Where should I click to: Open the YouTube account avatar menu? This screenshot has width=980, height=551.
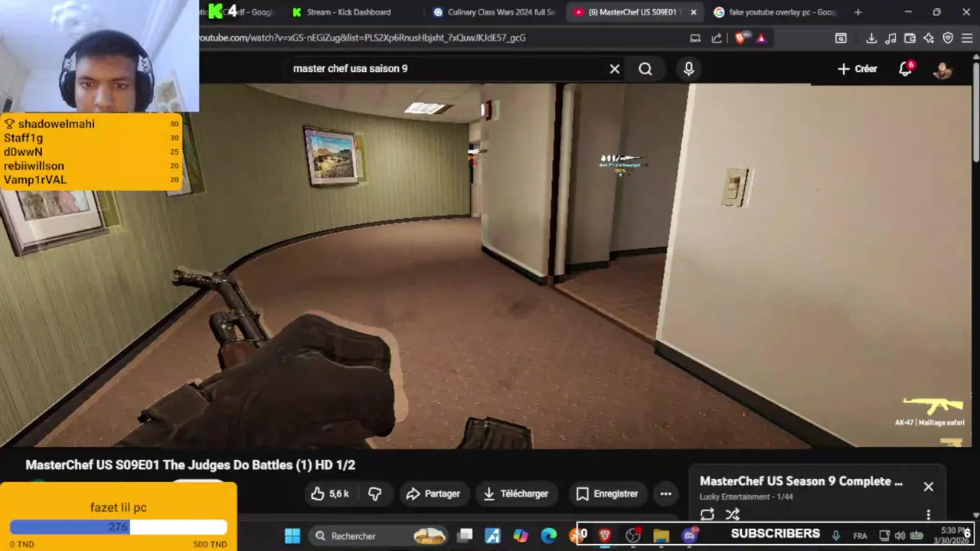[942, 69]
